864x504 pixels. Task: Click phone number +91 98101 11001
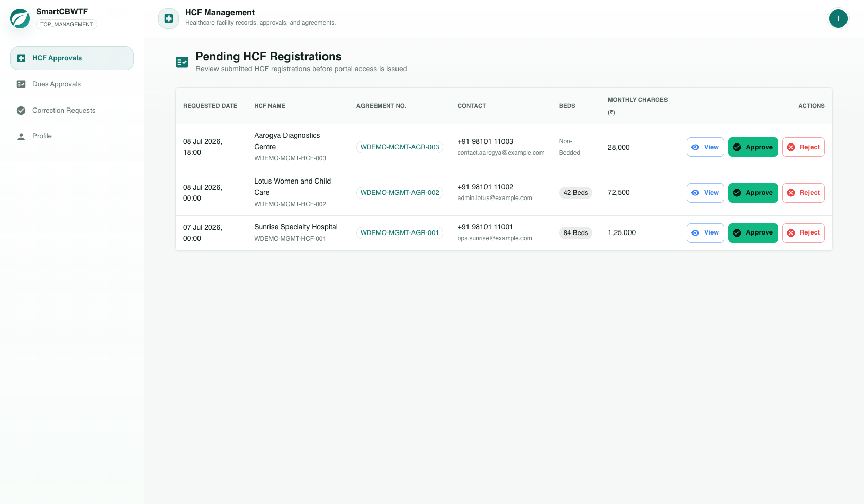[485, 227]
